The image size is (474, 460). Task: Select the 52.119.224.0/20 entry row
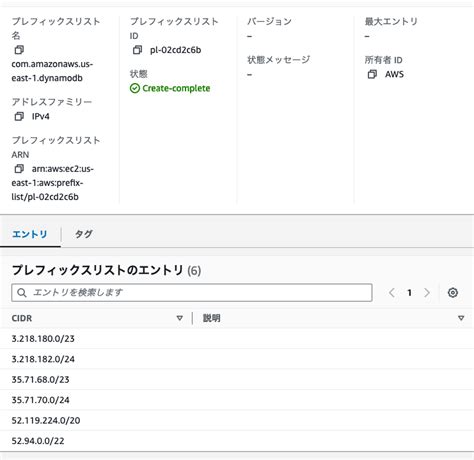[x=237, y=420]
